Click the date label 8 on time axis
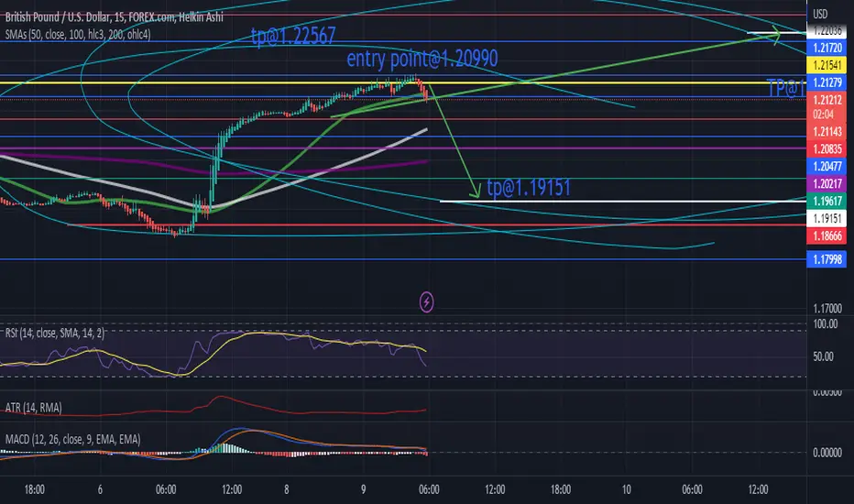854x504 pixels. coord(287,490)
